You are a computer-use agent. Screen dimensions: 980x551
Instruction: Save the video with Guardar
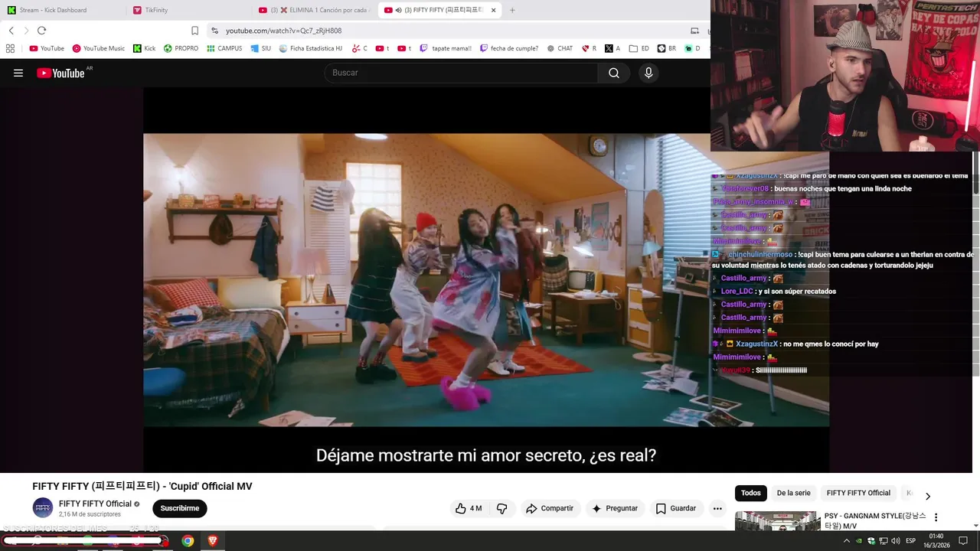[676, 508]
